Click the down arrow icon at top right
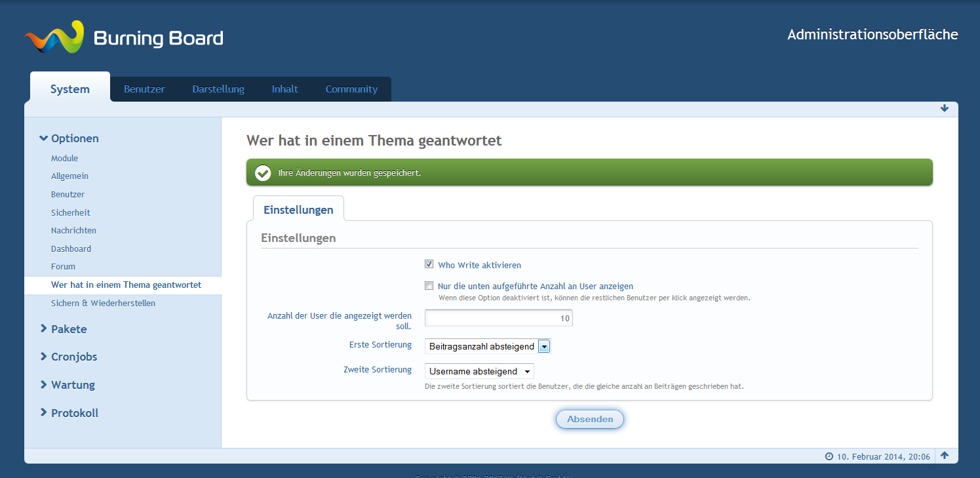Viewport: 980px width, 478px height. (944, 108)
